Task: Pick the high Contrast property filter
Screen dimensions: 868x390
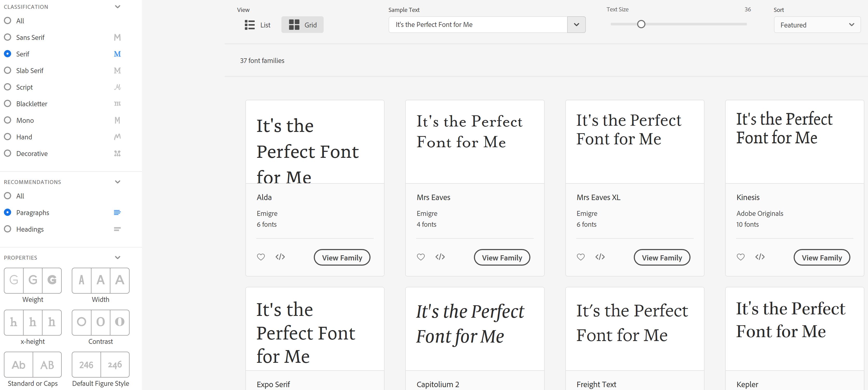Action: click(x=120, y=322)
